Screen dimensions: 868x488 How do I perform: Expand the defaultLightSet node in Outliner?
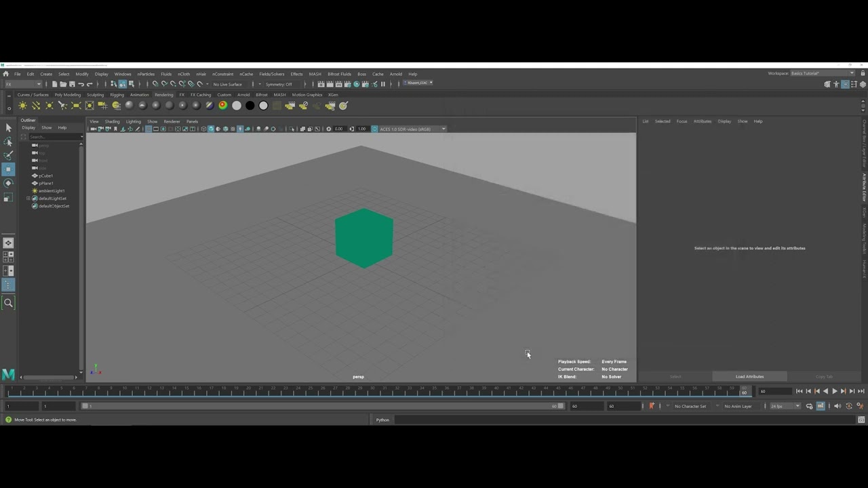[28, 199]
